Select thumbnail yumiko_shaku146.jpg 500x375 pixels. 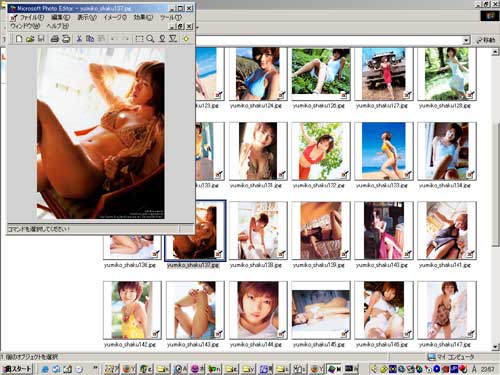click(384, 310)
